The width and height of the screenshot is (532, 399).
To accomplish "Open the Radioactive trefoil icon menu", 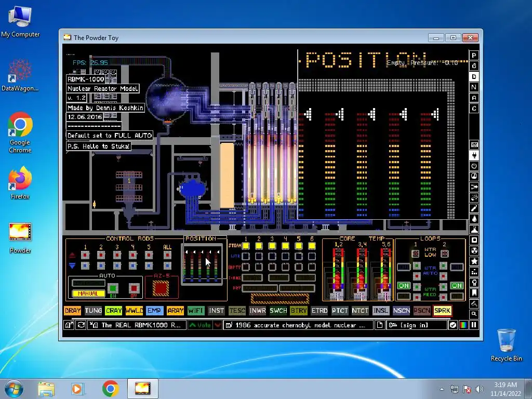I will 474,251.
